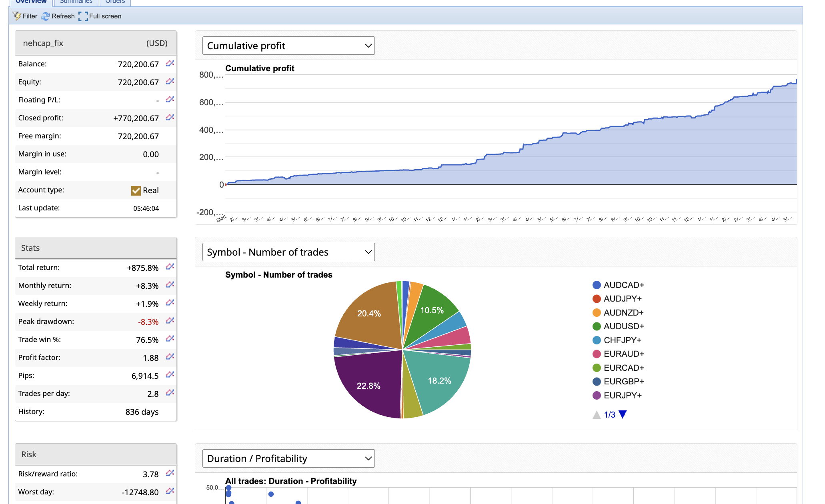Open chart icon for Total return
Image resolution: width=825 pixels, height=504 pixels.
[x=170, y=267]
